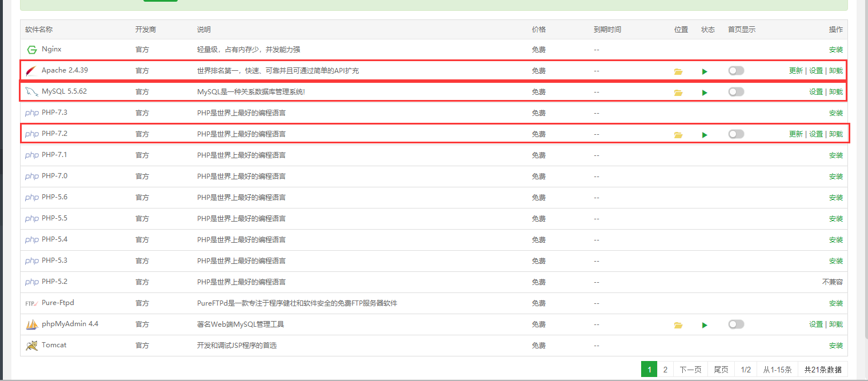868x381 pixels.
Task: Open 设置 for Apache 2.4.39
Action: pos(816,71)
